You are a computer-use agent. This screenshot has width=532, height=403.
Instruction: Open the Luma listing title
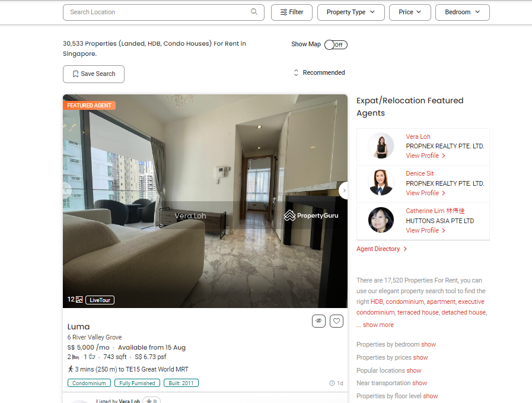point(78,326)
